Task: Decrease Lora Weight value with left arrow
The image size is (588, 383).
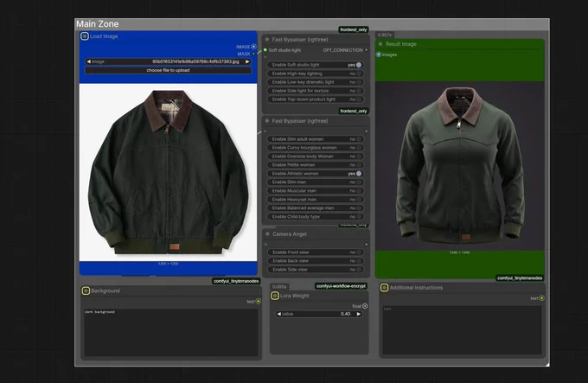Action: [279, 314]
